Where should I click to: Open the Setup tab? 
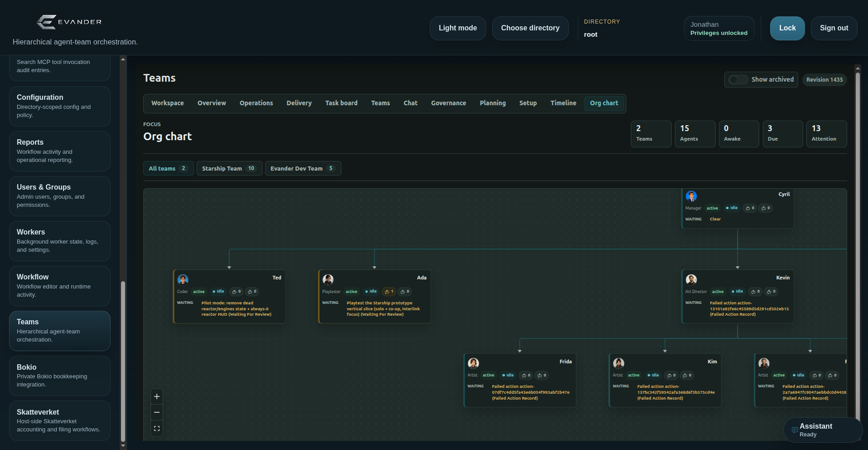tap(528, 103)
